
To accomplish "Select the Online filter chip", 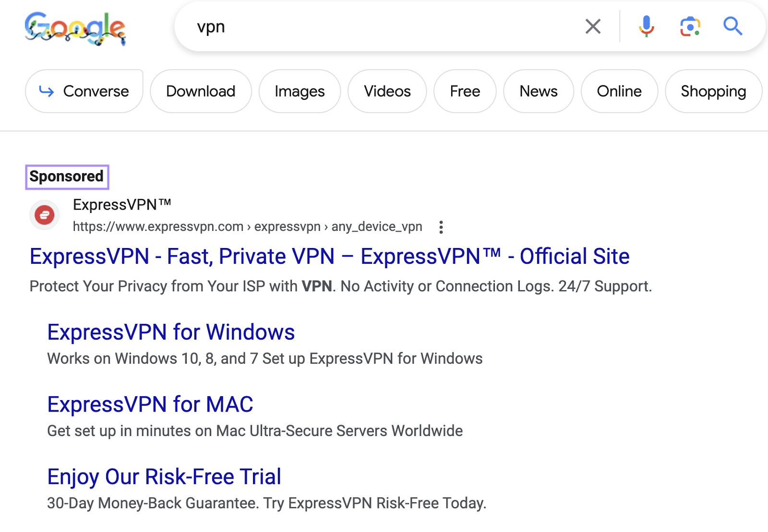I will pos(619,91).
